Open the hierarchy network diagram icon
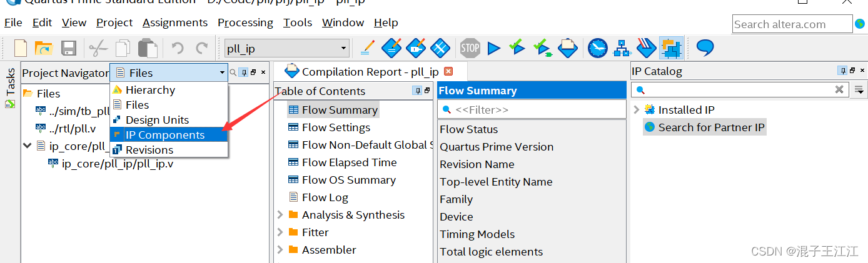The height and width of the screenshot is (263, 868). click(622, 47)
